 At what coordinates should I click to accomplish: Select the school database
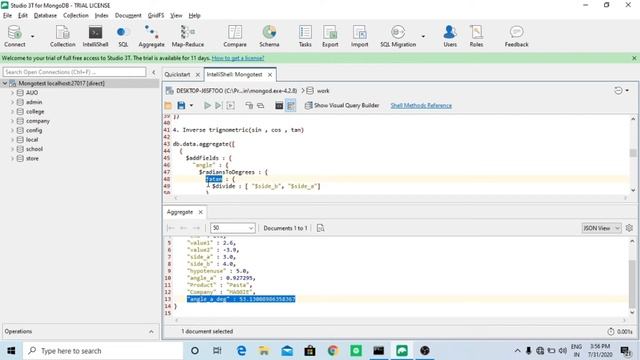pos(34,149)
